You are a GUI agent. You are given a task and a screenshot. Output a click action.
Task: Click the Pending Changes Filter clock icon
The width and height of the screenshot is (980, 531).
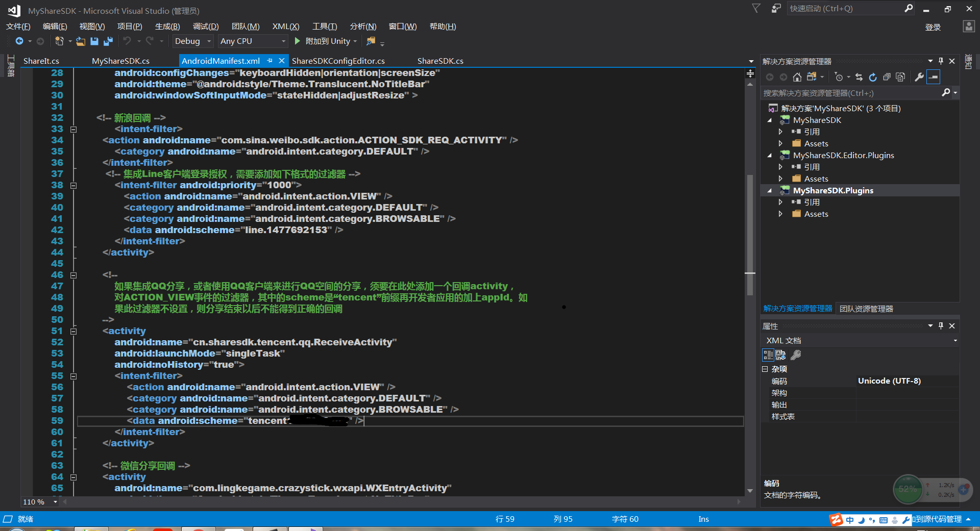click(x=839, y=77)
